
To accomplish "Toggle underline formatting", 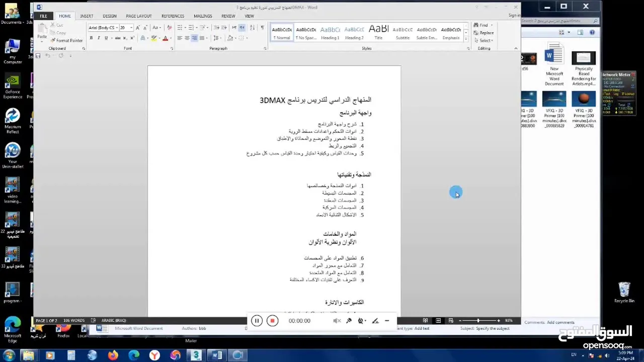I will 106,38.
